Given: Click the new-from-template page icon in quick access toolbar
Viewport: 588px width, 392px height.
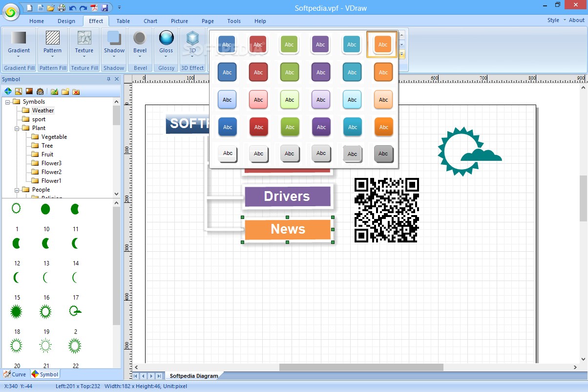Looking at the screenshot, I should [41, 8].
